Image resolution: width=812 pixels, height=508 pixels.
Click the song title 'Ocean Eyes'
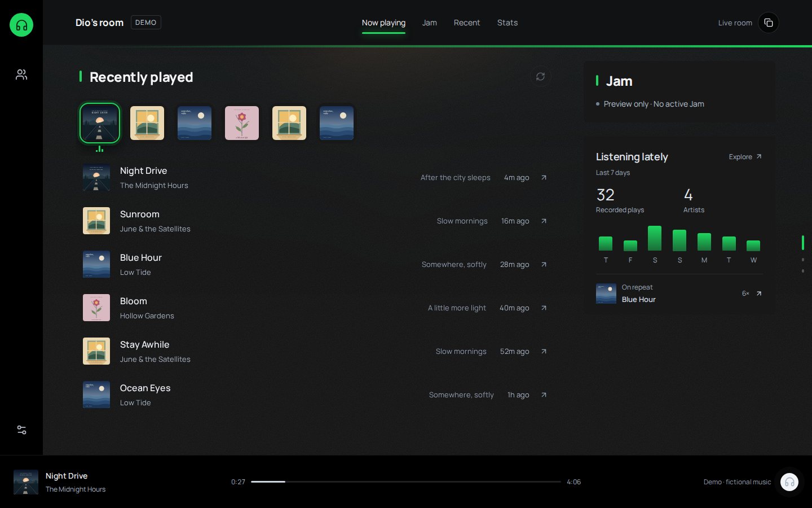pos(145,388)
